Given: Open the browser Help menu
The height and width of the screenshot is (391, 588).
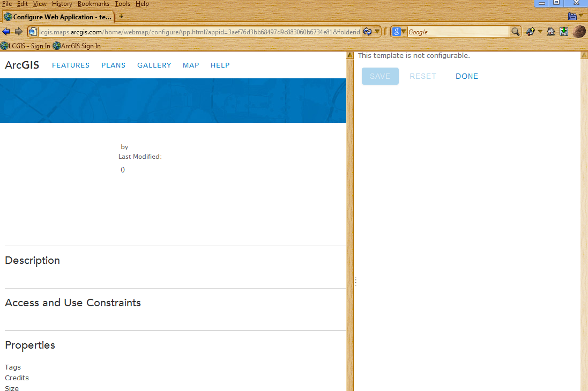Looking at the screenshot, I should (142, 4).
